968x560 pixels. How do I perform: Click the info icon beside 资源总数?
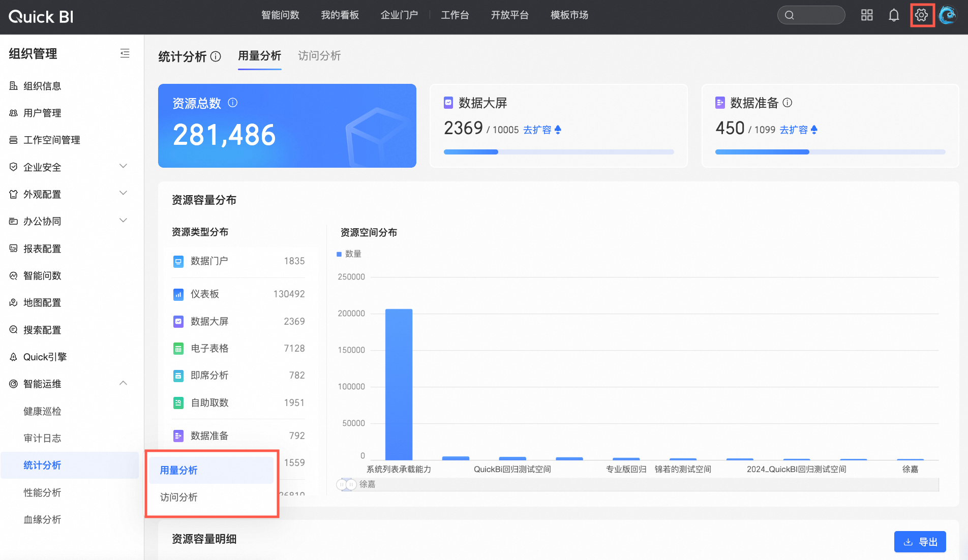tap(233, 103)
